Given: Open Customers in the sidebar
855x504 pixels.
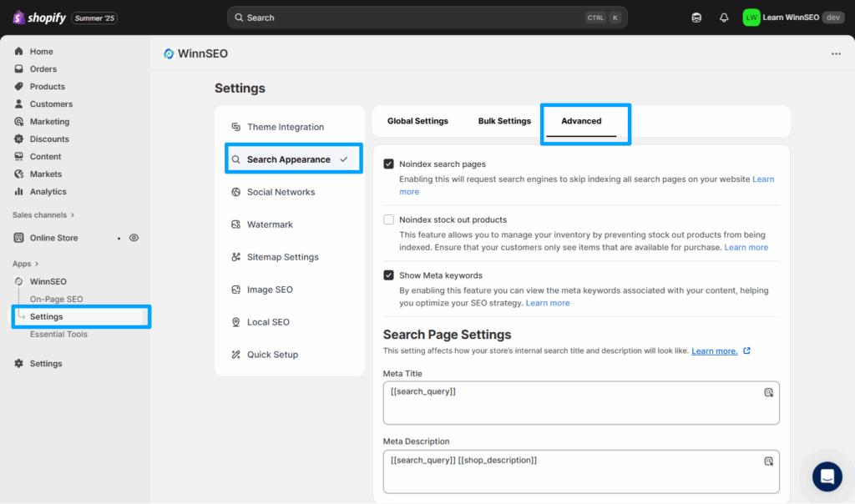Looking at the screenshot, I should [51, 103].
